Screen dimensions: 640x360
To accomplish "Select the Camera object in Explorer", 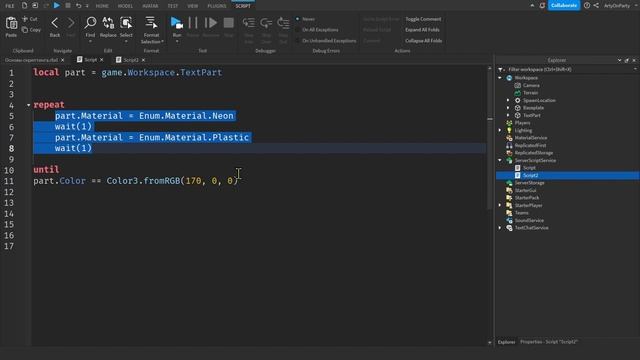I will click(531, 85).
